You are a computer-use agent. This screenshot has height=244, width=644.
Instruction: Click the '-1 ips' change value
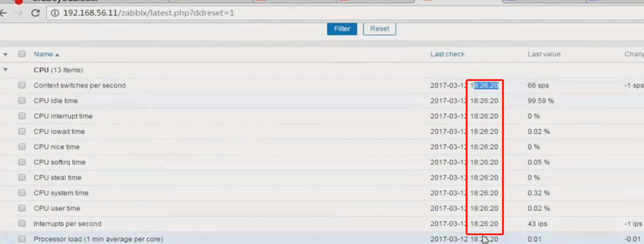tap(633, 224)
